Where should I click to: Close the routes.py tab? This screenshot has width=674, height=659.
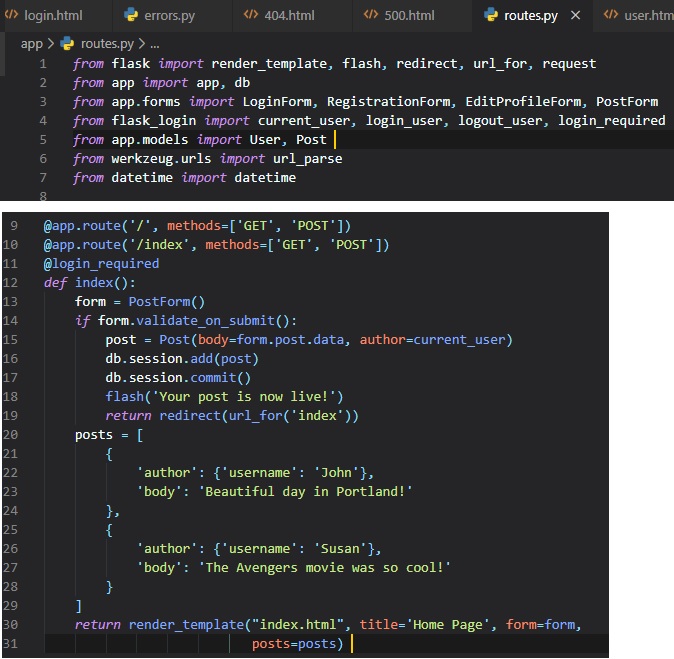tap(575, 16)
